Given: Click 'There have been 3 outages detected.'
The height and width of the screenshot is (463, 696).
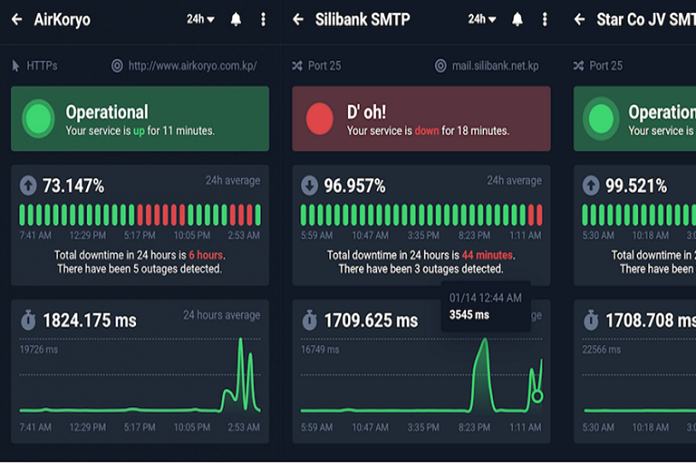Looking at the screenshot, I should 421,269.
